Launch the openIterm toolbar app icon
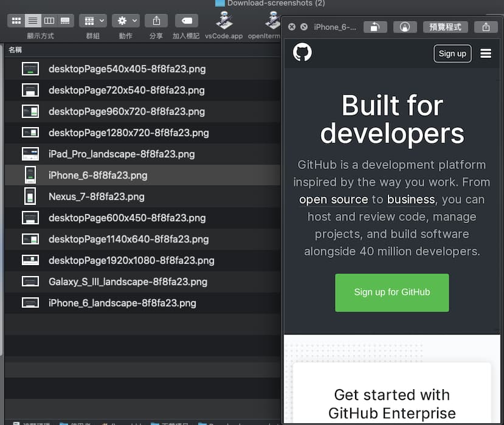504x425 pixels. coord(272,21)
